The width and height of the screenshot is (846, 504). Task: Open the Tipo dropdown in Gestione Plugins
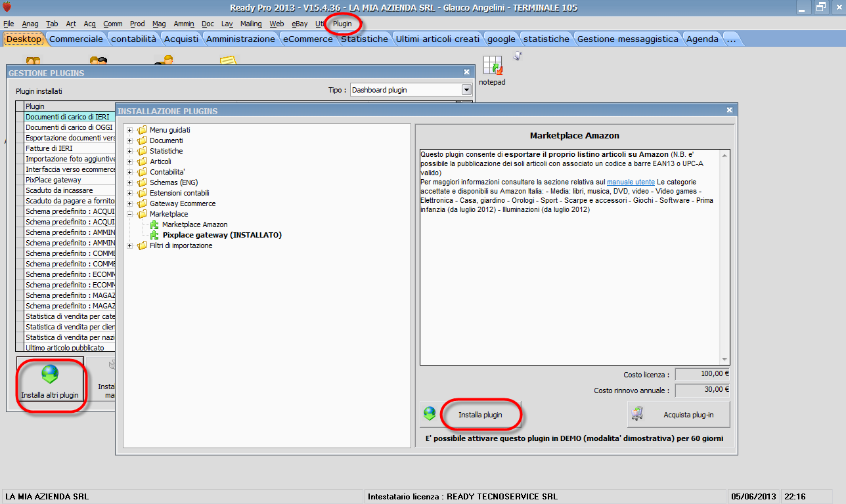tap(467, 90)
